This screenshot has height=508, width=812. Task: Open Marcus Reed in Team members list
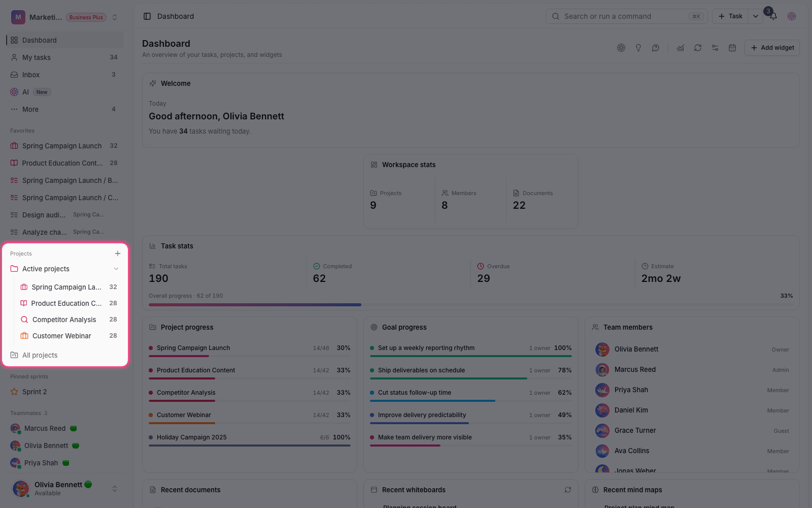click(x=692, y=369)
